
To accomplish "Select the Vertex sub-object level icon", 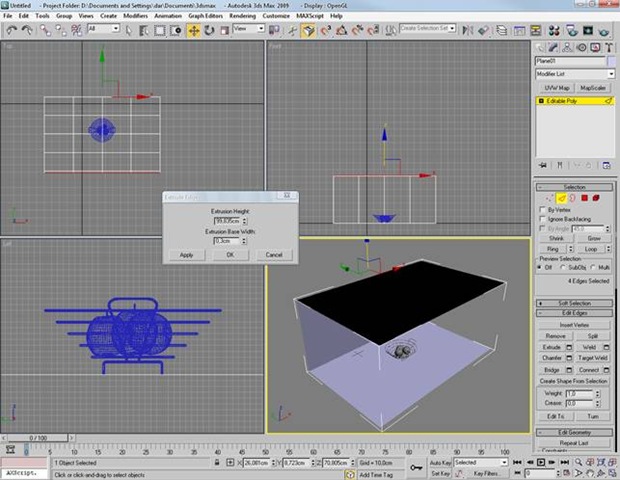I will tap(548, 198).
